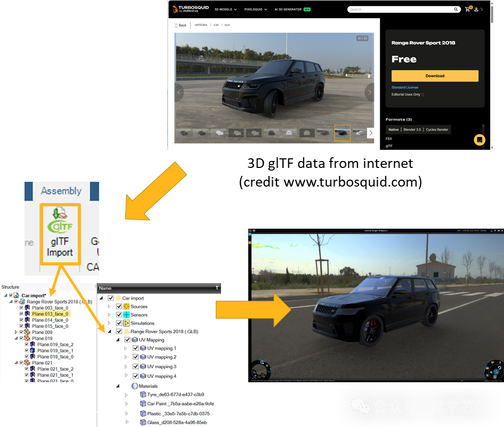The width and height of the screenshot is (504, 427).
Task: Show the next product image
Action: (369, 92)
